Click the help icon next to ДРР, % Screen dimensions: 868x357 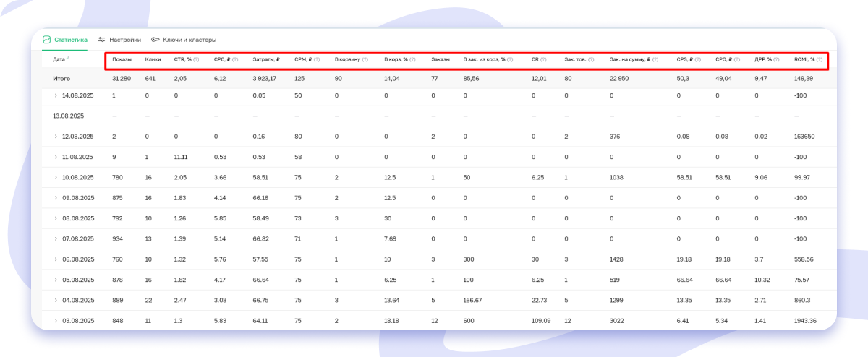pos(777,59)
